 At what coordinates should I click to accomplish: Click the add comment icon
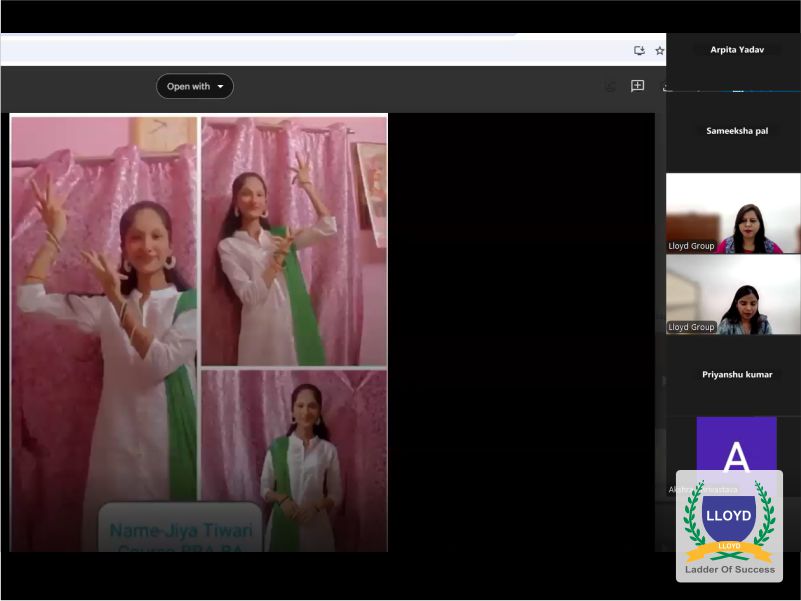637,86
